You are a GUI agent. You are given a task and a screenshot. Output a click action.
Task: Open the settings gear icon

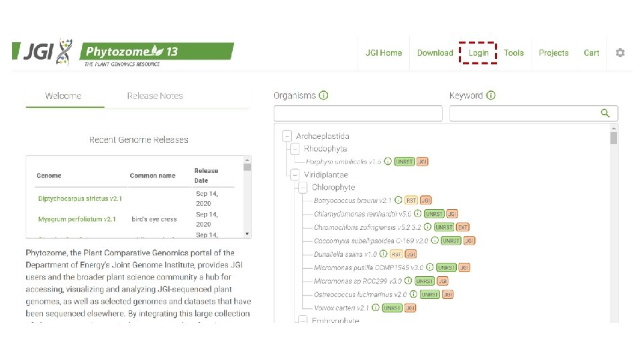[x=620, y=52]
